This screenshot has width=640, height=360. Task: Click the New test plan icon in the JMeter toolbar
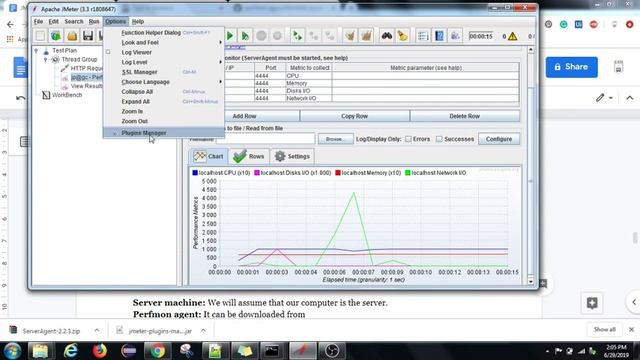[40, 36]
